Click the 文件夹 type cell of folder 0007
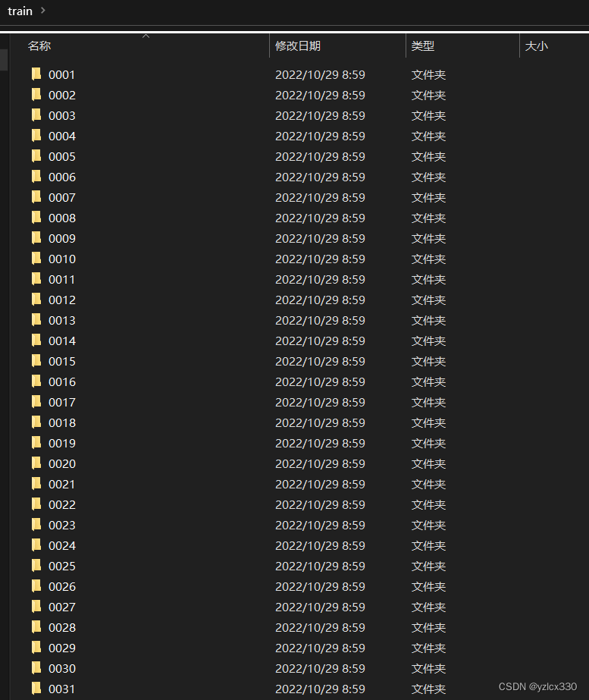This screenshot has width=589, height=700. click(428, 197)
